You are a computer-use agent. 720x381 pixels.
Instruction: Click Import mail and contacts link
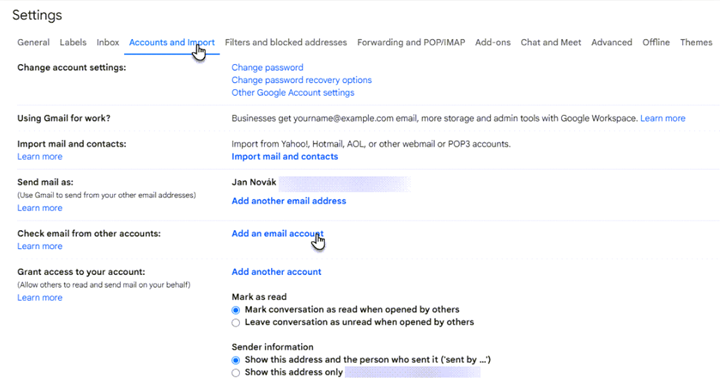click(x=285, y=157)
